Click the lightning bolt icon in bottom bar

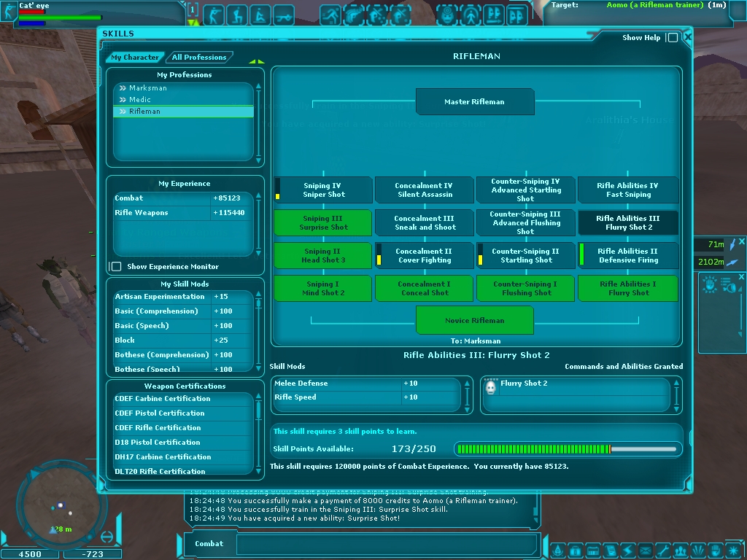627,549
